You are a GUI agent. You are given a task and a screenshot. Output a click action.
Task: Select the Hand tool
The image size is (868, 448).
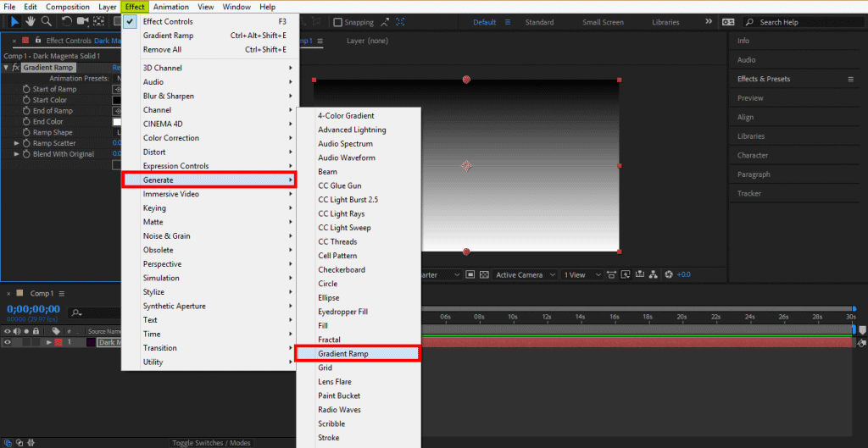[x=32, y=21]
